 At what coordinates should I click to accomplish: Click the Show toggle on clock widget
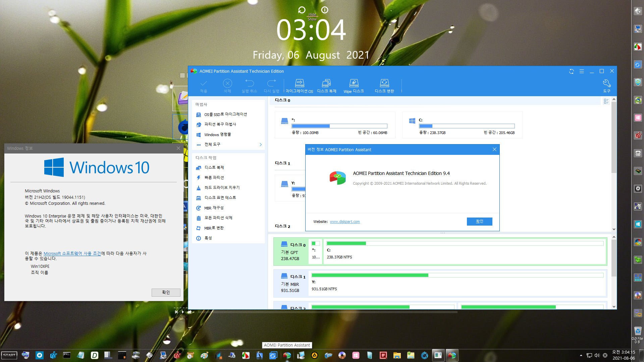tap(312, 19)
